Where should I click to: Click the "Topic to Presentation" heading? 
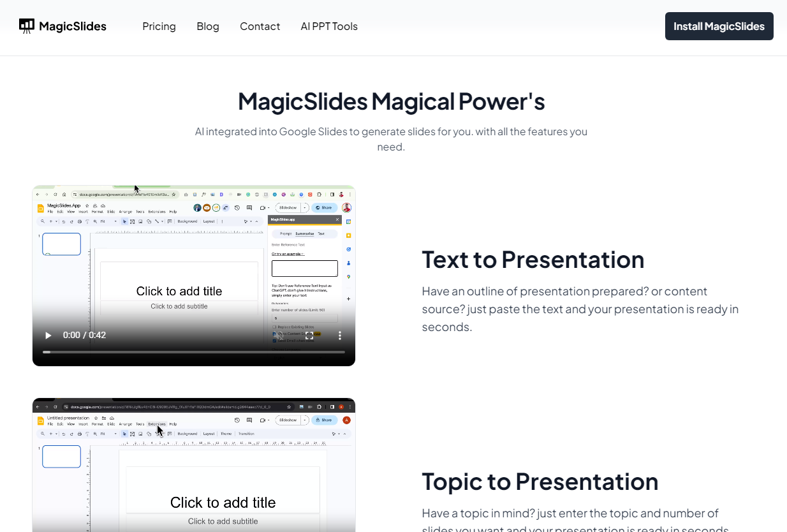point(540,482)
